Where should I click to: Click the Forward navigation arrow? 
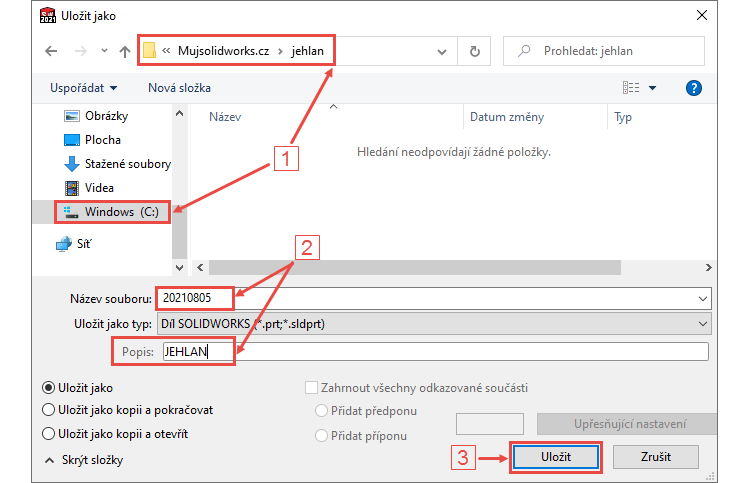click(x=81, y=51)
